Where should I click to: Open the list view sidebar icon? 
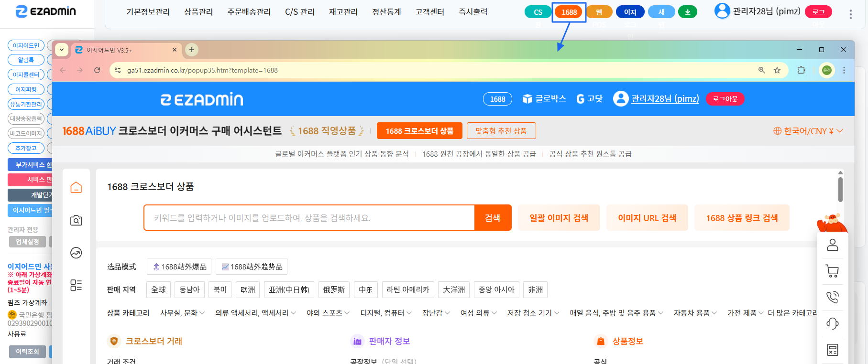click(x=76, y=285)
